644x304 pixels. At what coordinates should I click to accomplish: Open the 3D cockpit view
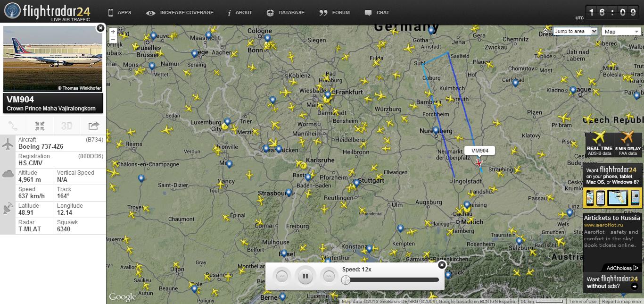click(x=66, y=126)
